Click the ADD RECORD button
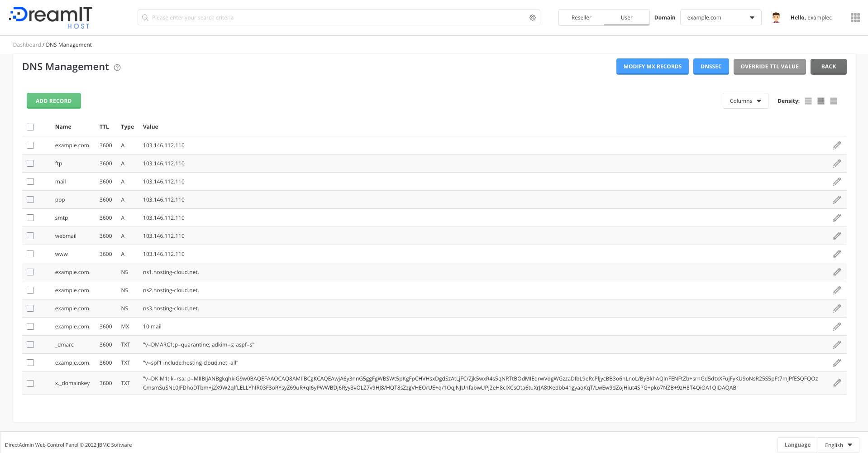868x453 pixels. coord(53,101)
